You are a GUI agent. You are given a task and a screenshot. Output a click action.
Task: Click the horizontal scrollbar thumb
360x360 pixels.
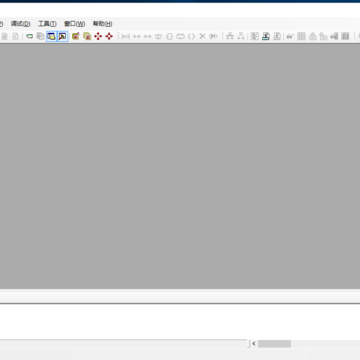(274, 344)
